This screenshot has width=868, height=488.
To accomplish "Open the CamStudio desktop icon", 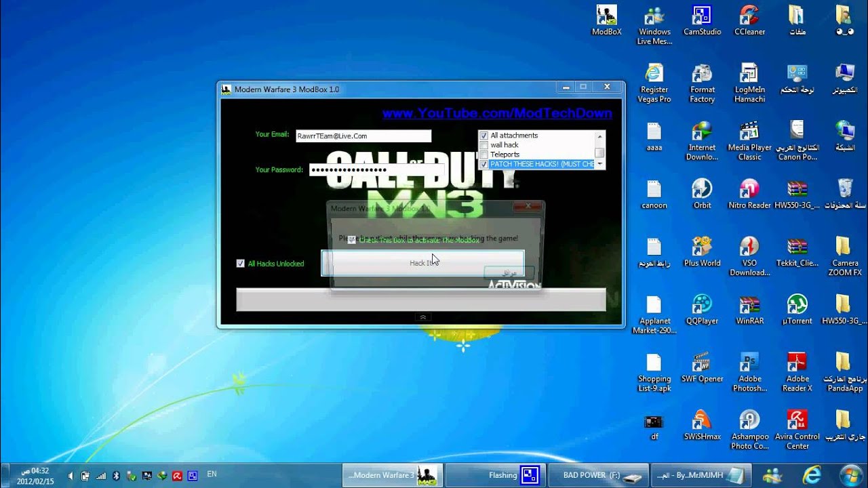I will coord(702,20).
